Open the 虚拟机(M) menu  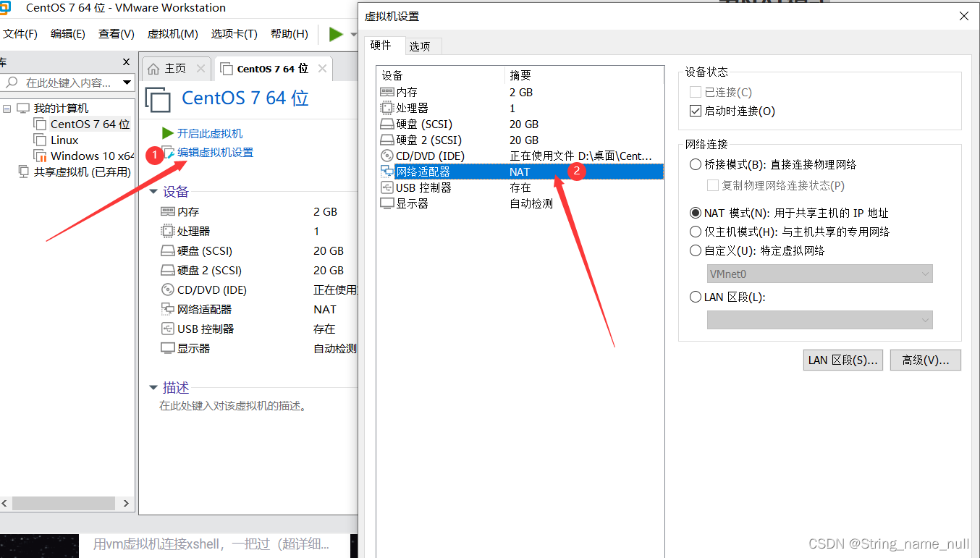[172, 34]
